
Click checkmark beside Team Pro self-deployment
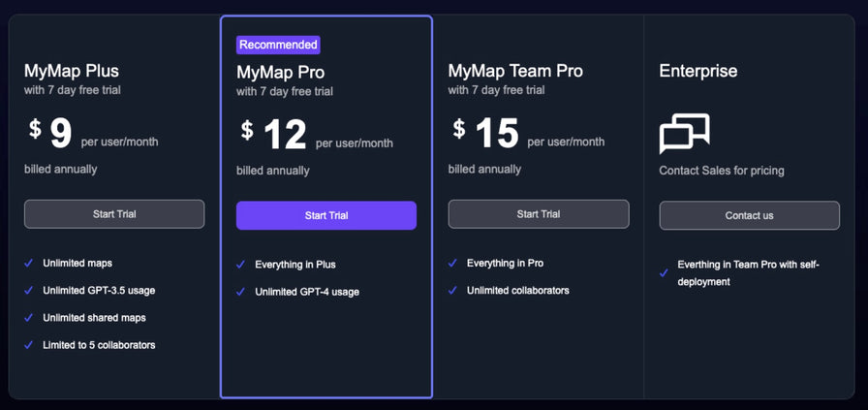pos(664,273)
